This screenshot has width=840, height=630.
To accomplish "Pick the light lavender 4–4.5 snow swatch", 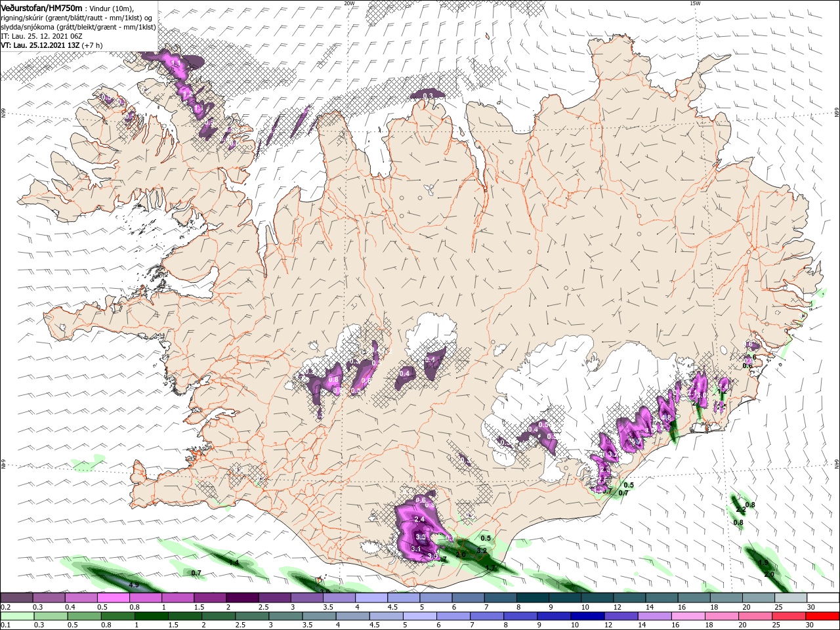I will click(x=371, y=598).
